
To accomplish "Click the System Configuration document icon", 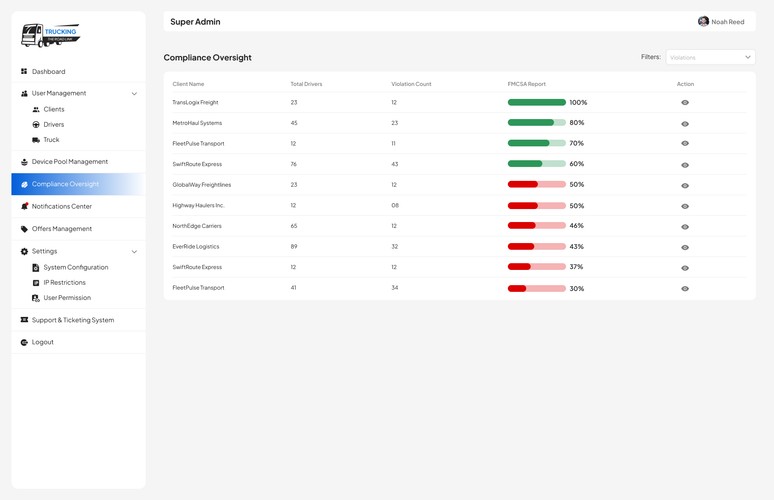I will pyautogui.click(x=36, y=268).
